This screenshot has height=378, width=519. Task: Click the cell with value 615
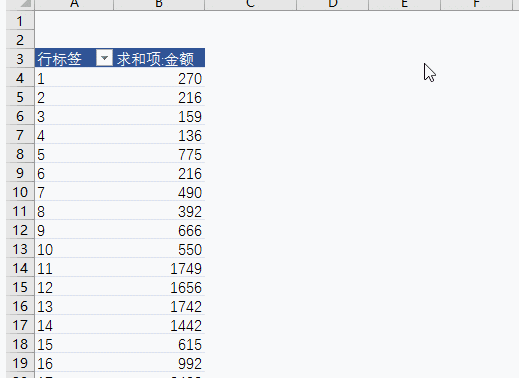159,344
